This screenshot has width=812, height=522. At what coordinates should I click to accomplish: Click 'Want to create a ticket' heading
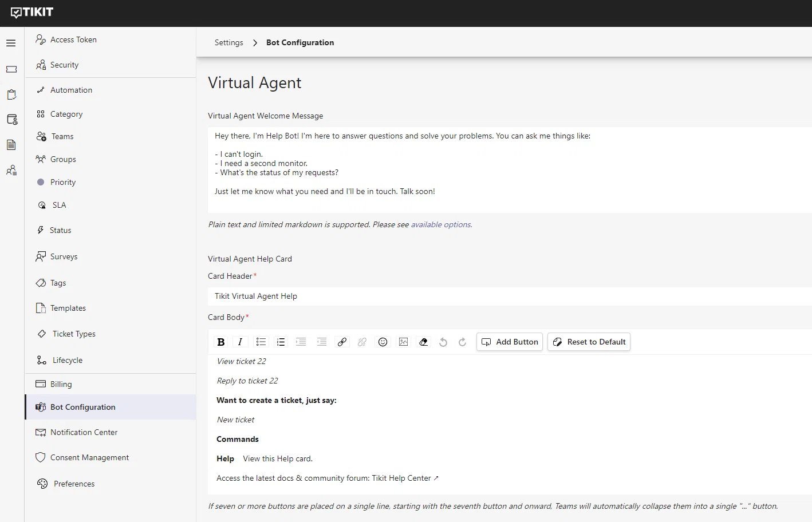pyautogui.click(x=277, y=400)
